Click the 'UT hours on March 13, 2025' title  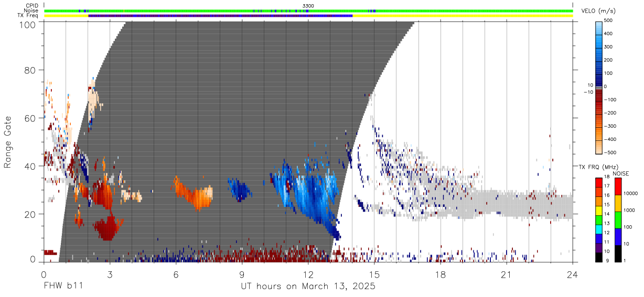(308, 287)
